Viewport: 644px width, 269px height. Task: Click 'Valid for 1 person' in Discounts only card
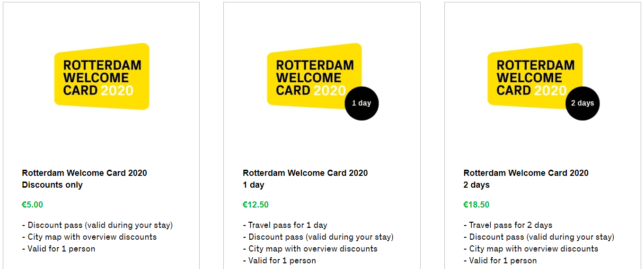(x=59, y=249)
